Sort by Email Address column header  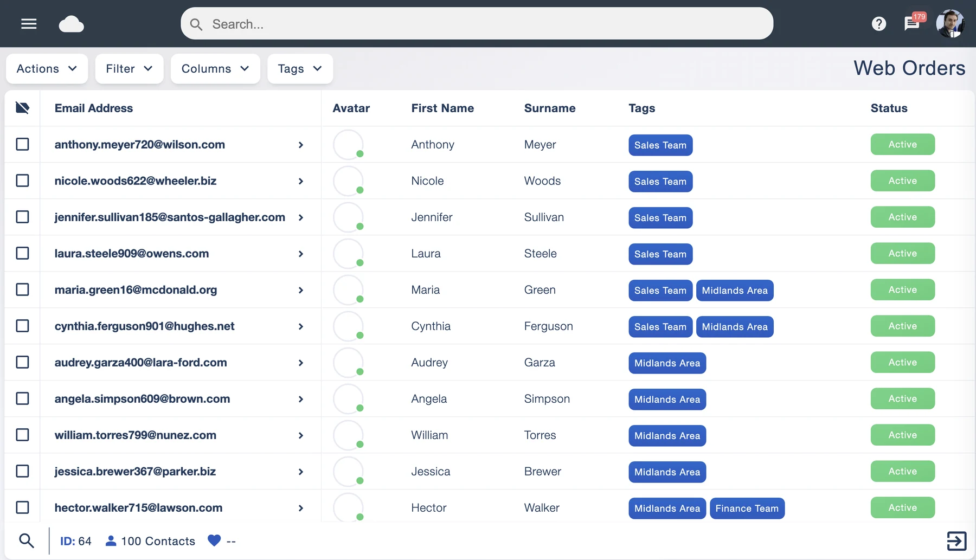[94, 108]
